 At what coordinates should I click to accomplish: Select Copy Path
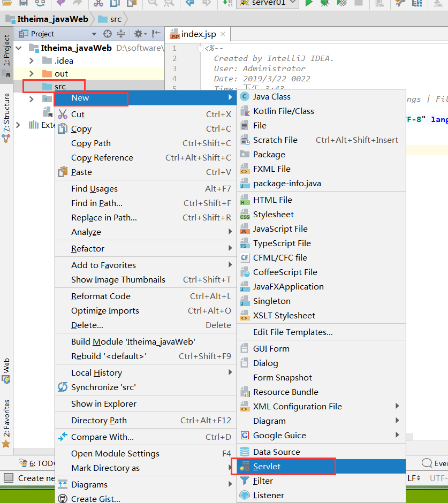(146, 143)
